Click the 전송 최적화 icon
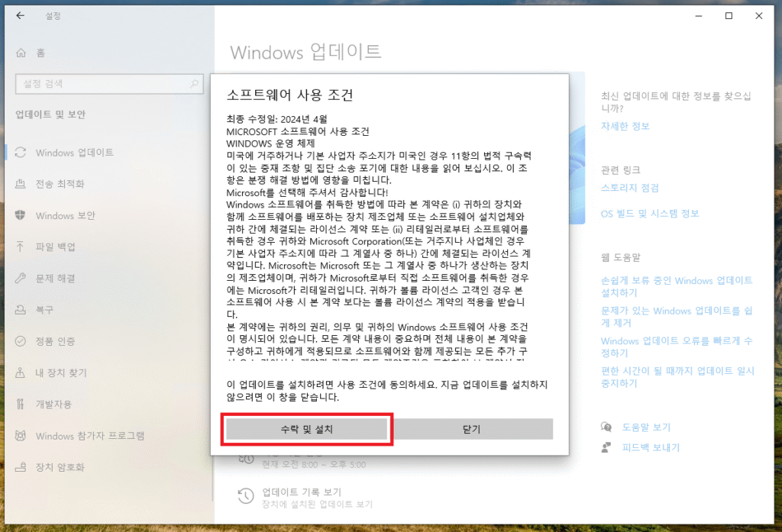The image size is (782, 532). (21, 184)
